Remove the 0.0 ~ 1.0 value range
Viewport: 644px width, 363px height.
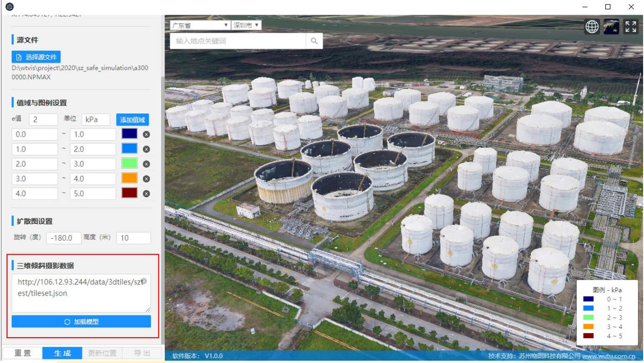point(146,135)
